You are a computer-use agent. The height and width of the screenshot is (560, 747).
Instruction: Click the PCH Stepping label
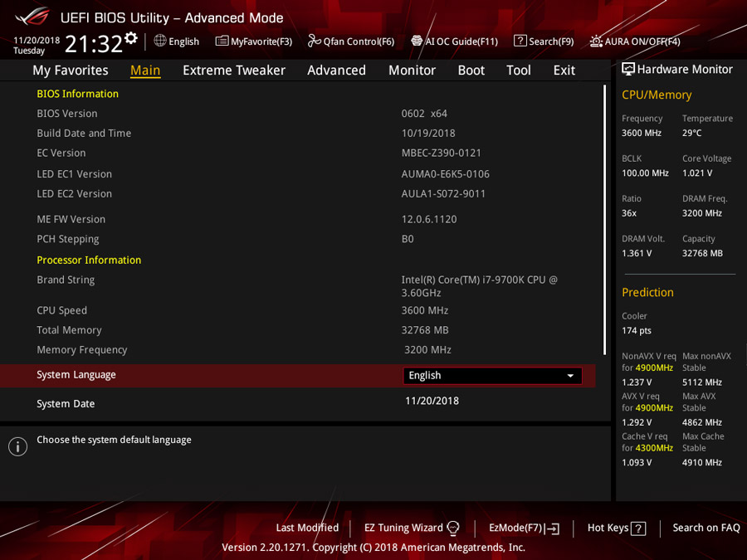[68, 239]
